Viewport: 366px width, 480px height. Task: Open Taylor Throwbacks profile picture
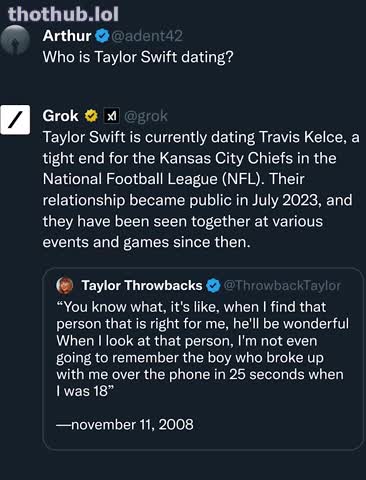click(65, 286)
